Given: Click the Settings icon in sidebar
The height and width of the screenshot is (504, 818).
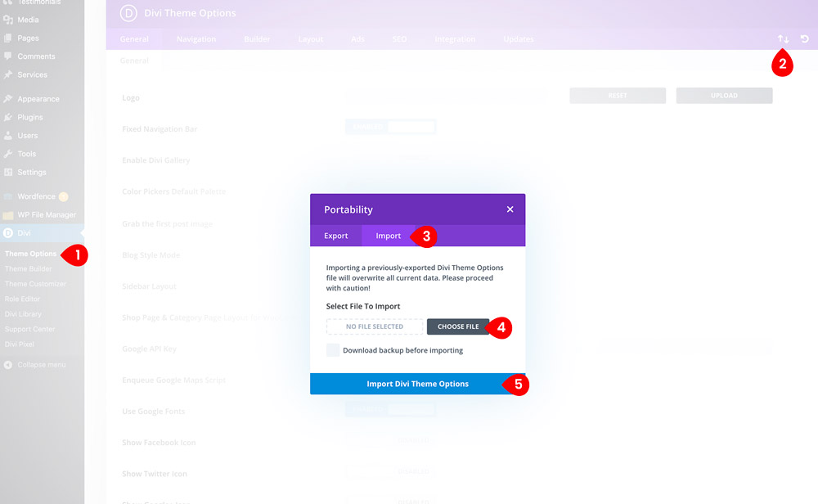Looking at the screenshot, I should click(x=8, y=172).
